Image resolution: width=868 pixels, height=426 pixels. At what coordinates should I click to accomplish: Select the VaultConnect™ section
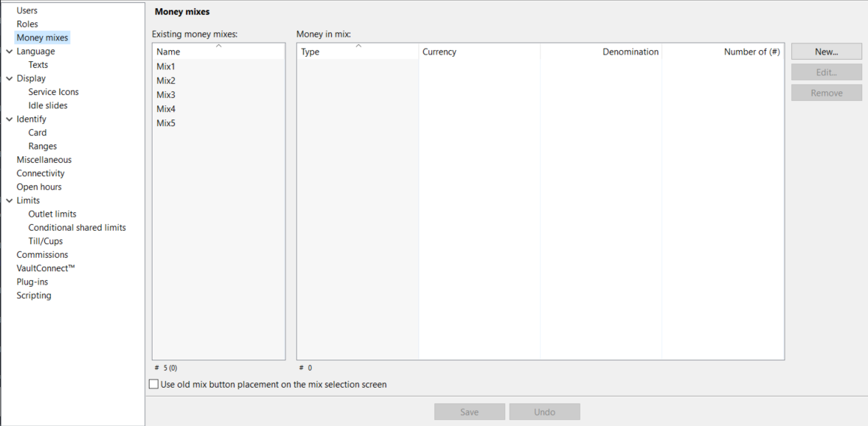click(x=46, y=268)
